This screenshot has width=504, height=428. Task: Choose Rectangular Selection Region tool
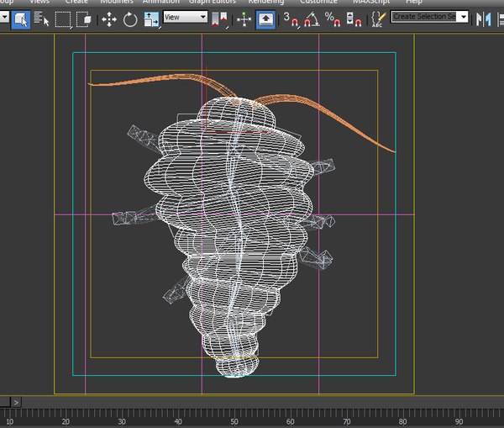[63, 19]
